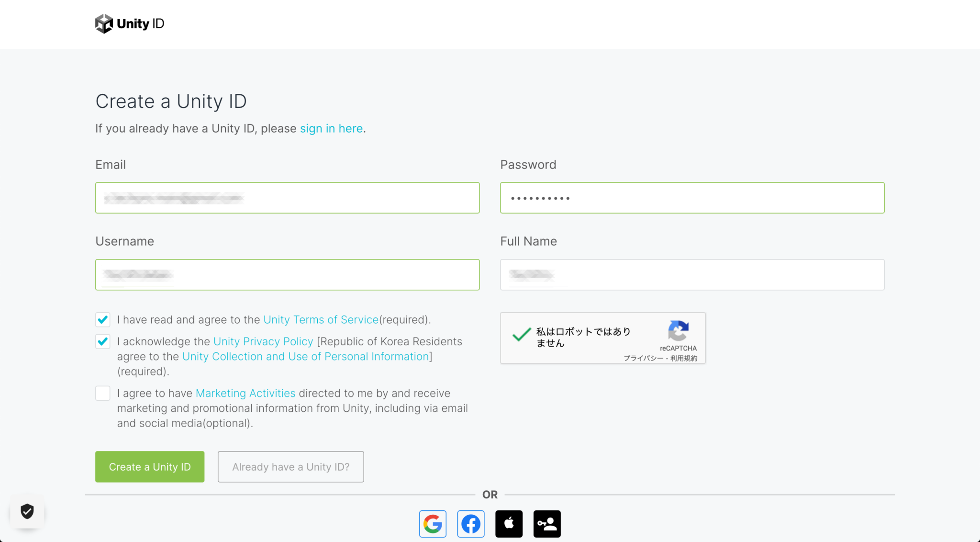Open Unity Privacy Policy link
Viewport: 980px width, 542px height.
[x=263, y=341]
